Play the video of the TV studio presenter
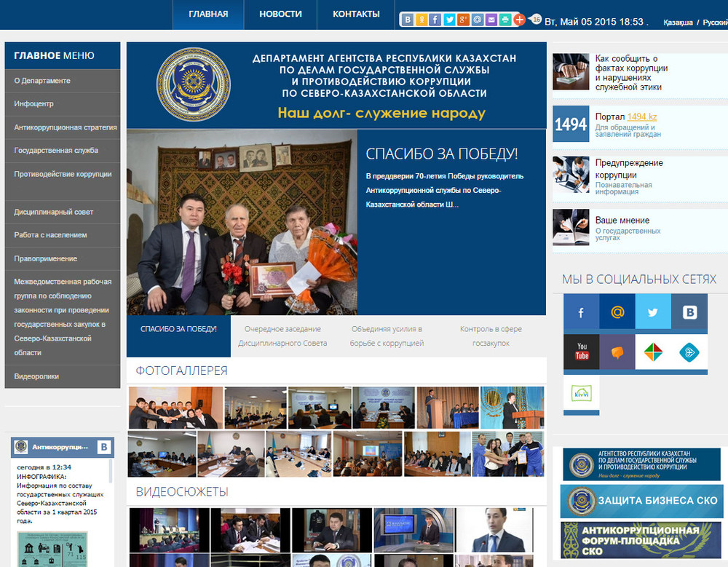The height and width of the screenshot is (567, 728). point(414,530)
